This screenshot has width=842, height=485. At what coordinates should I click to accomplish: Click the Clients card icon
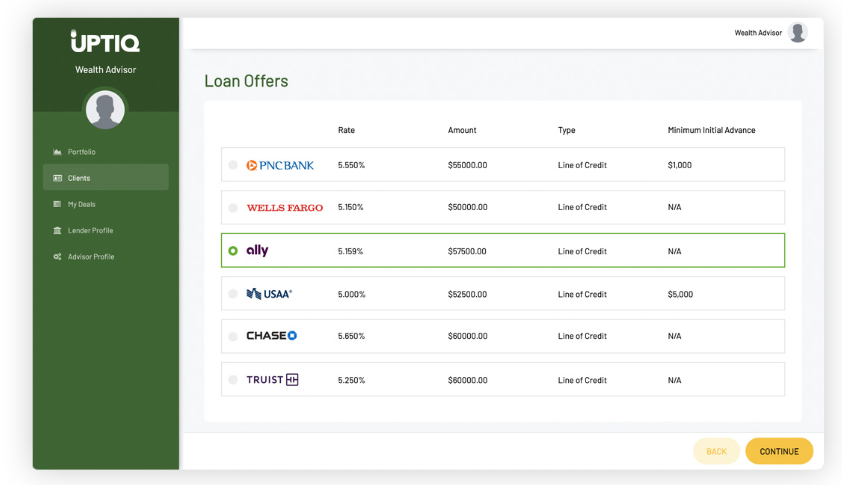[57, 178]
